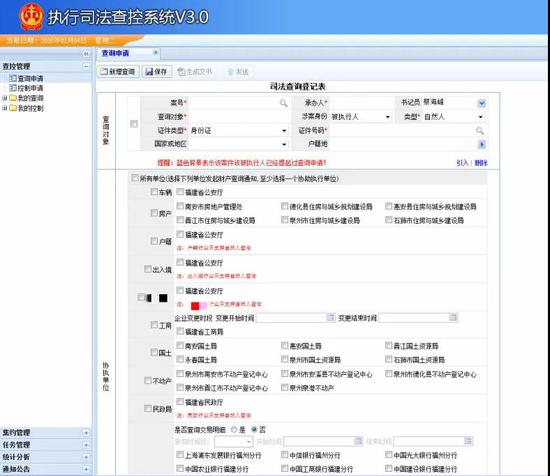Expand the 我的查询 tree folder
This screenshot has height=476, width=550.
pyautogui.click(x=5, y=98)
